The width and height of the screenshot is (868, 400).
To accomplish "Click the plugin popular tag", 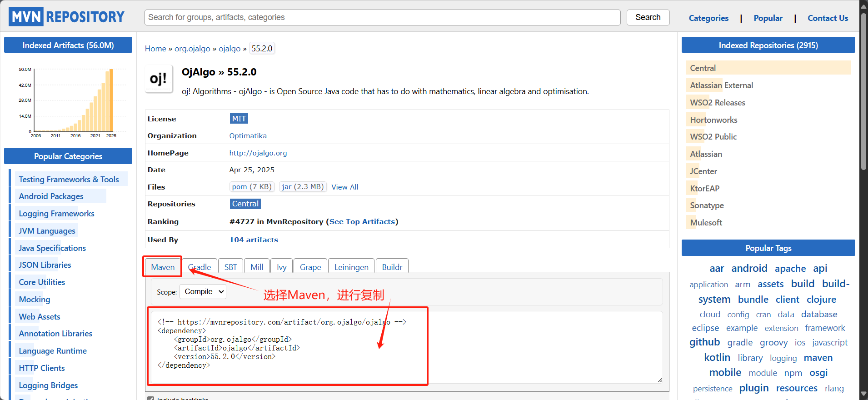I will [754, 388].
